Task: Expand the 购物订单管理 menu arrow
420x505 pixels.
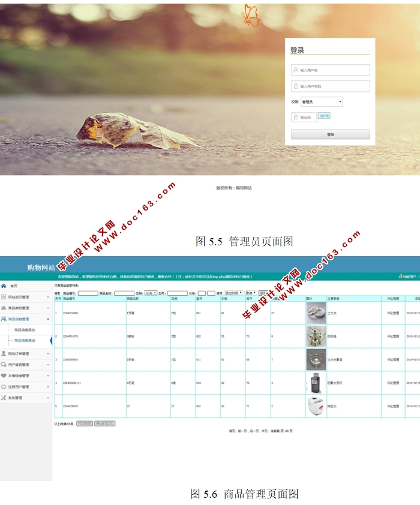Action: [48, 354]
